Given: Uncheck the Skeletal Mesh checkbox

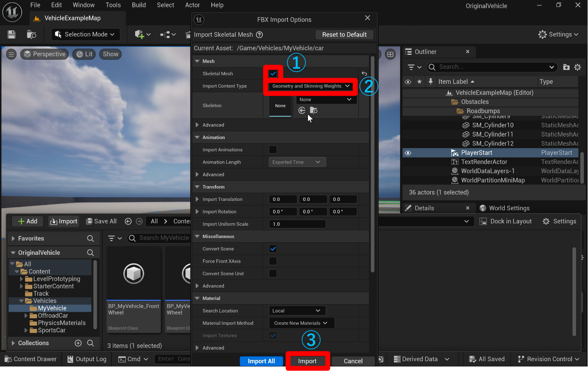Looking at the screenshot, I should coord(273,74).
